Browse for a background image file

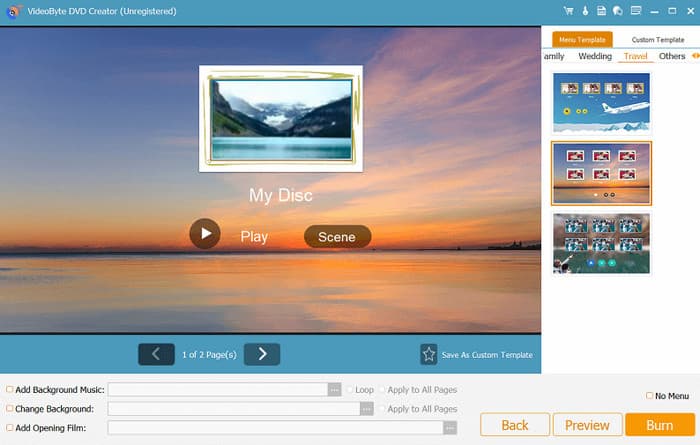[367, 408]
